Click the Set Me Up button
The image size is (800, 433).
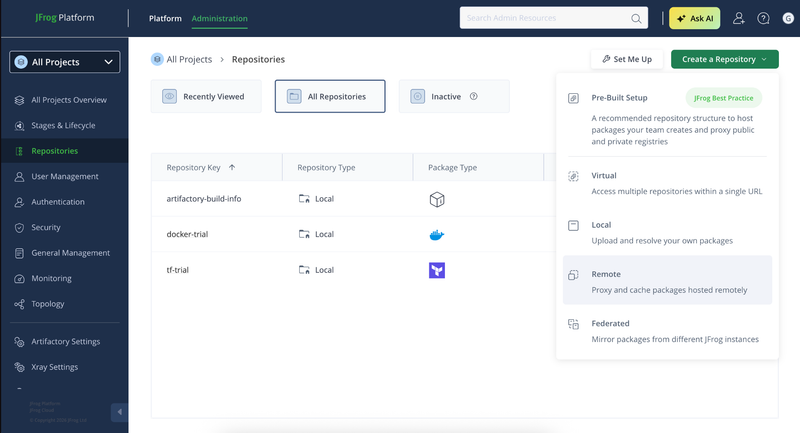pyautogui.click(x=627, y=60)
